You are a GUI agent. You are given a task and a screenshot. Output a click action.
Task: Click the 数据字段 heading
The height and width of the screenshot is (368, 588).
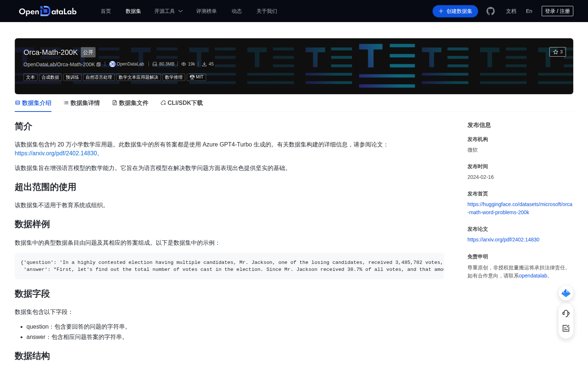coord(32,294)
